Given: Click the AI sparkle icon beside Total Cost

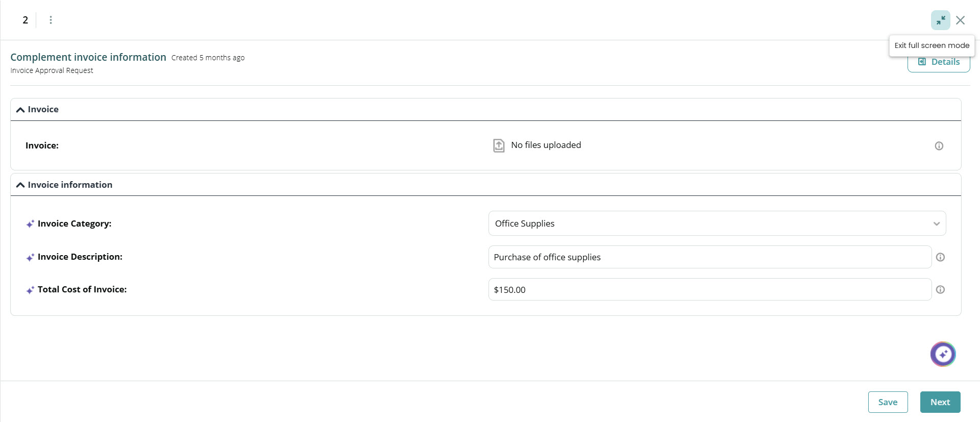Looking at the screenshot, I should point(30,290).
